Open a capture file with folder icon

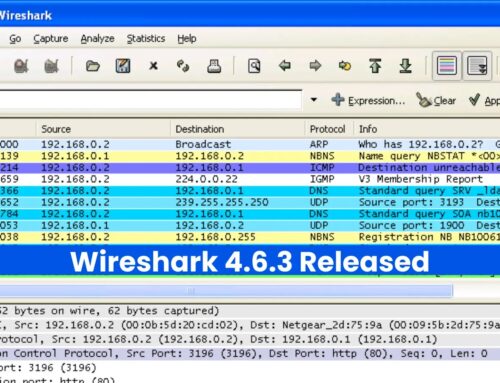[93, 66]
